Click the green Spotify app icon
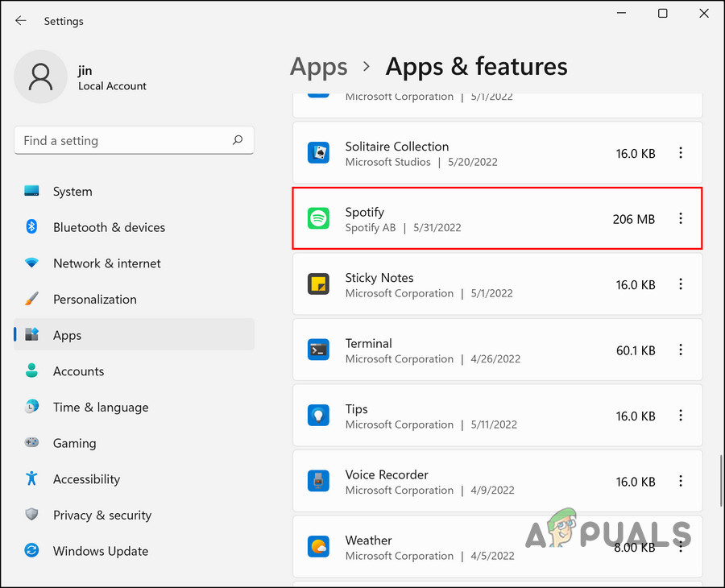The width and height of the screenshot is (725, 588). click(x=318, y=218)
